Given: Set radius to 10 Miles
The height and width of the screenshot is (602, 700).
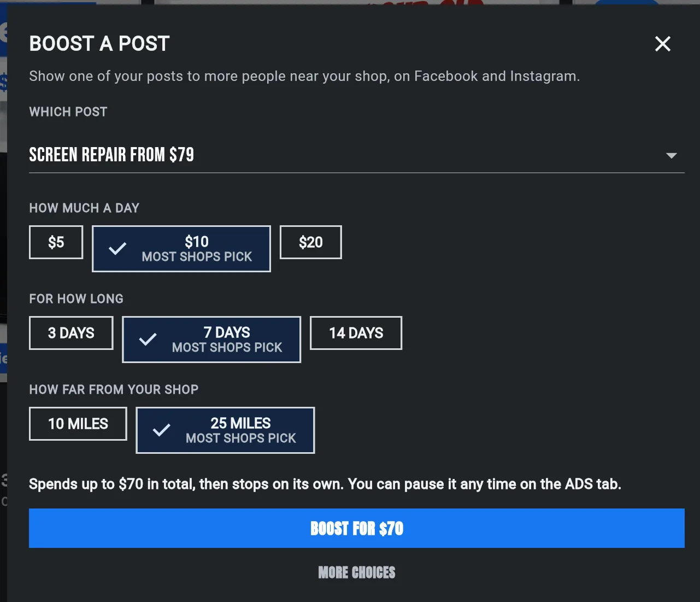Looking at the screenshot, I should tap(78, 424).
